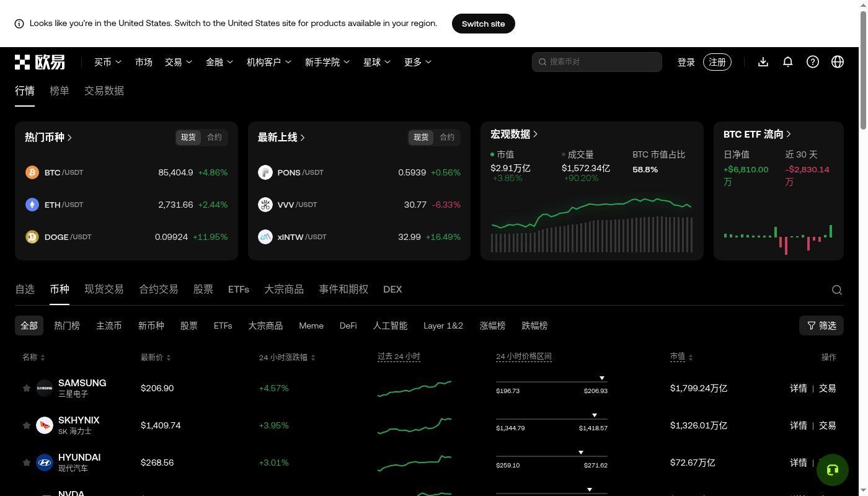Open the notifications bell icon
The image size is (868, 496).
[788, 62]
